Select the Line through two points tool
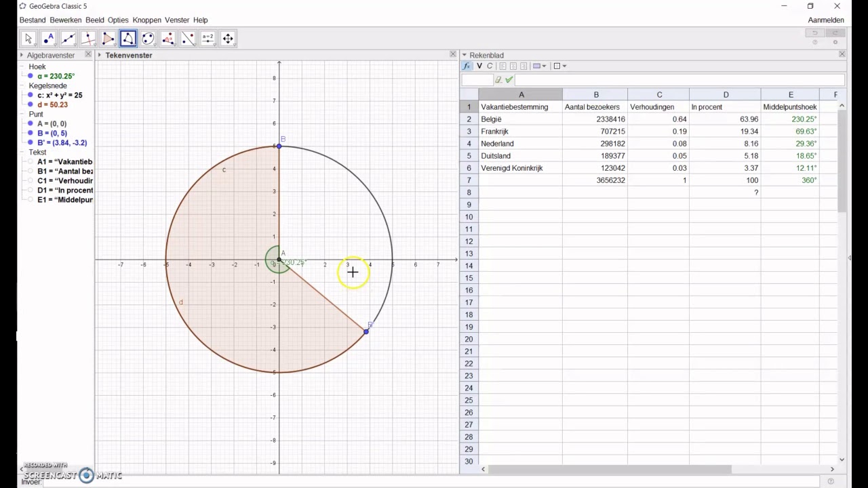 [x=68, y=39]
